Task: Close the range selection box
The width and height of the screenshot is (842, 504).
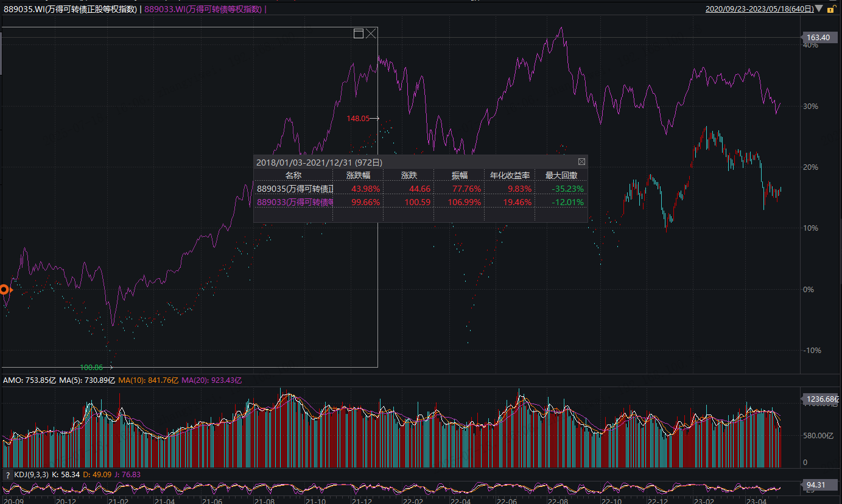Action: pos(371,33)
